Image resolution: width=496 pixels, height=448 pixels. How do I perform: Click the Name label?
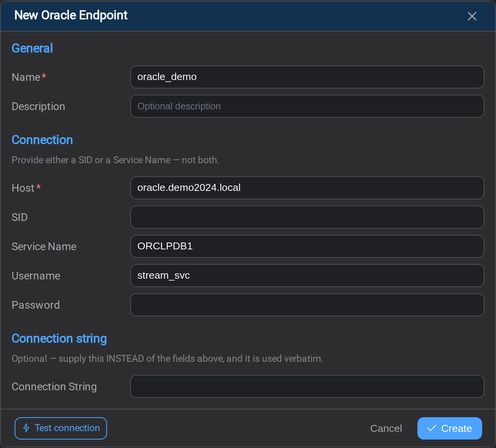[26, 77]
